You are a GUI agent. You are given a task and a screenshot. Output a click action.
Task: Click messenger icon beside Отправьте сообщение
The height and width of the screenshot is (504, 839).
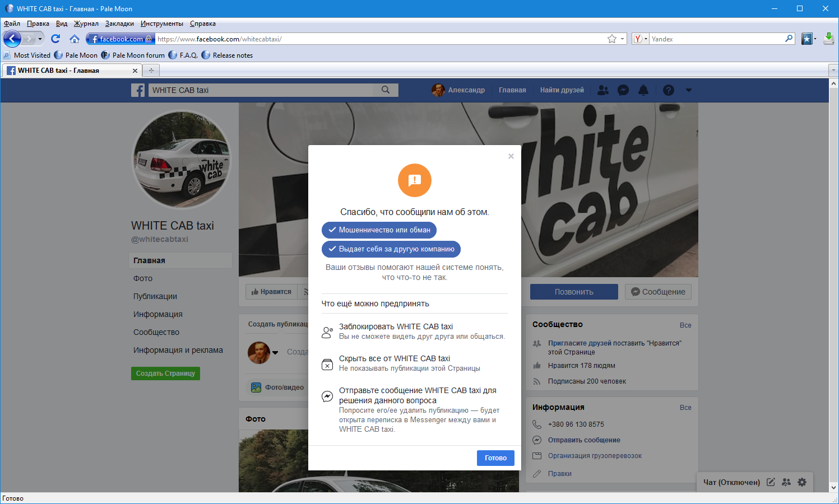327,396
